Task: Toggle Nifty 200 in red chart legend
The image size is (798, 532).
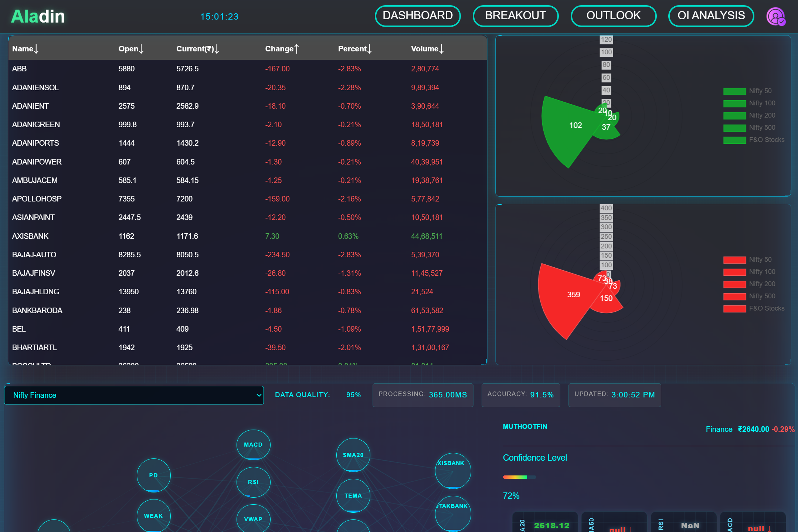Action: pos(749,284)
